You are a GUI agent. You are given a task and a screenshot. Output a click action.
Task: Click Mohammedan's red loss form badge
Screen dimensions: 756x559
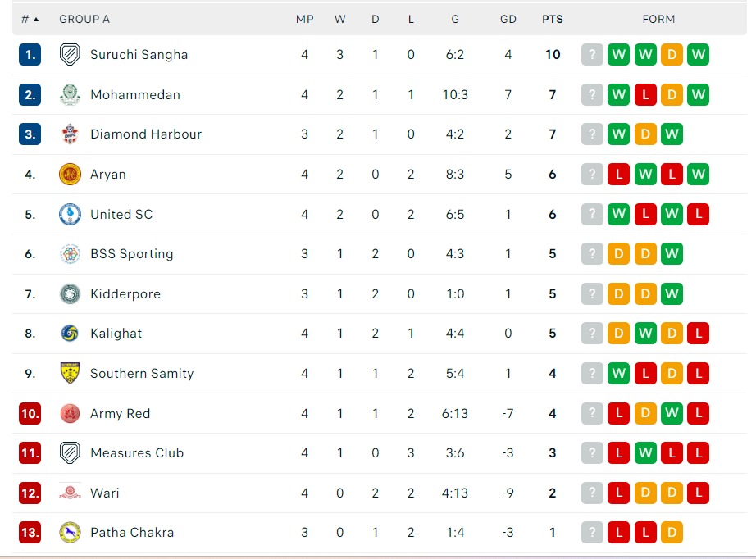[x=645, y=95]
